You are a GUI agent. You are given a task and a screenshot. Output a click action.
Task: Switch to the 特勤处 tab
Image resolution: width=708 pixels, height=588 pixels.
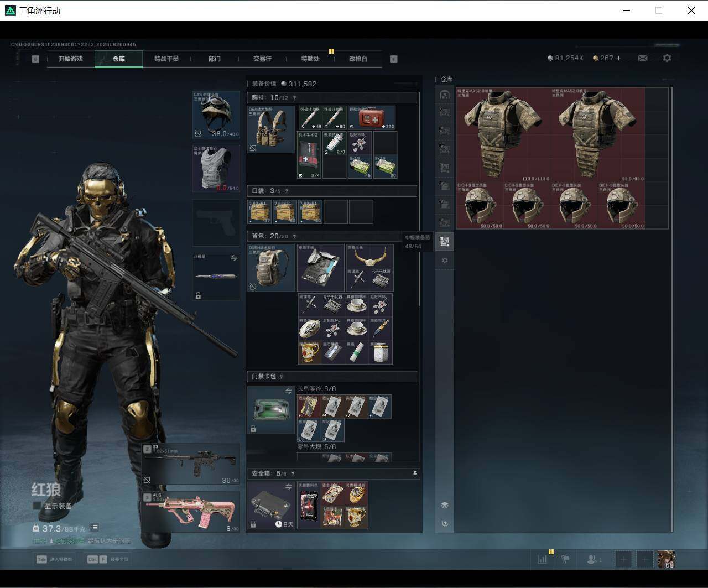tap(310, 59)
